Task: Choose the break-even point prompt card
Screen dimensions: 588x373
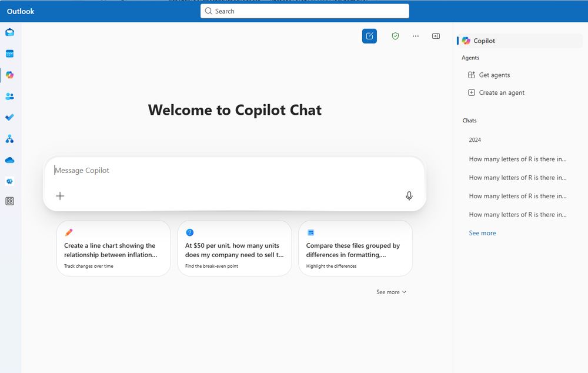Action: [x=235, y=248]
